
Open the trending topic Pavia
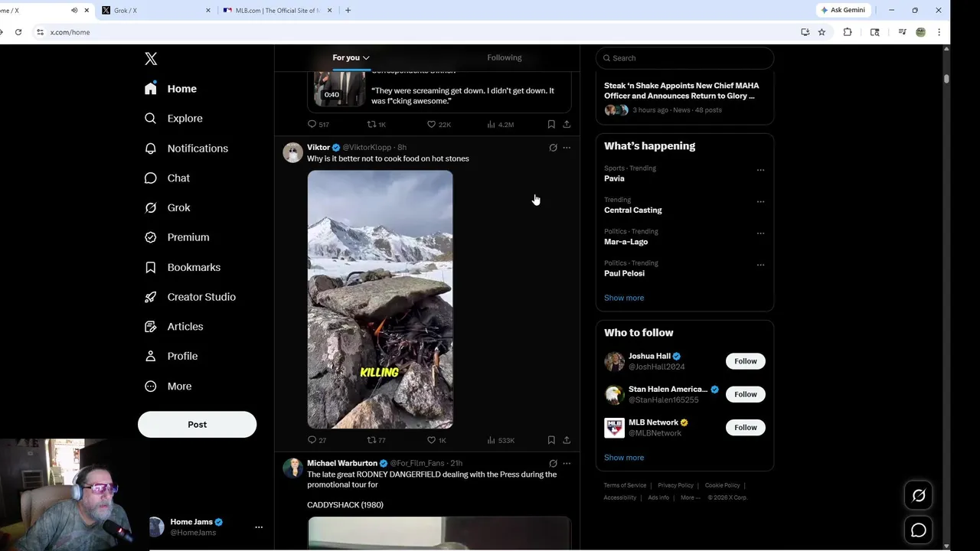pos(614,178)
